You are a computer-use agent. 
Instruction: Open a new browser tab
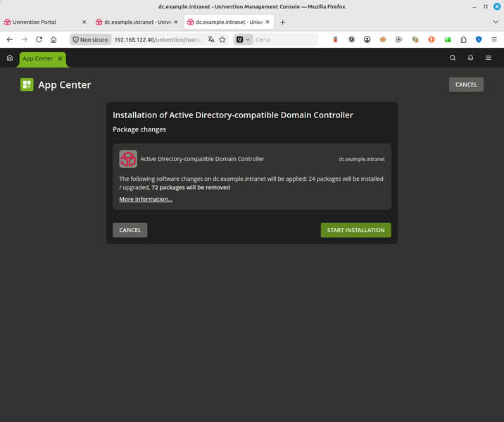282,23
